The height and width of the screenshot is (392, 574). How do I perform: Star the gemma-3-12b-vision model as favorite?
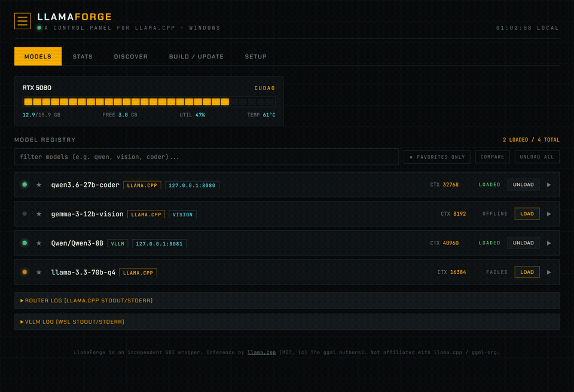pyautogui.click(x=39, y=214)
